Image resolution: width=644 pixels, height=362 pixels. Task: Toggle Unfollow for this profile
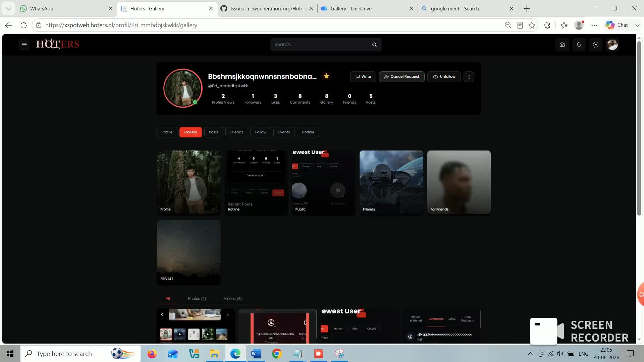[444, 77]
